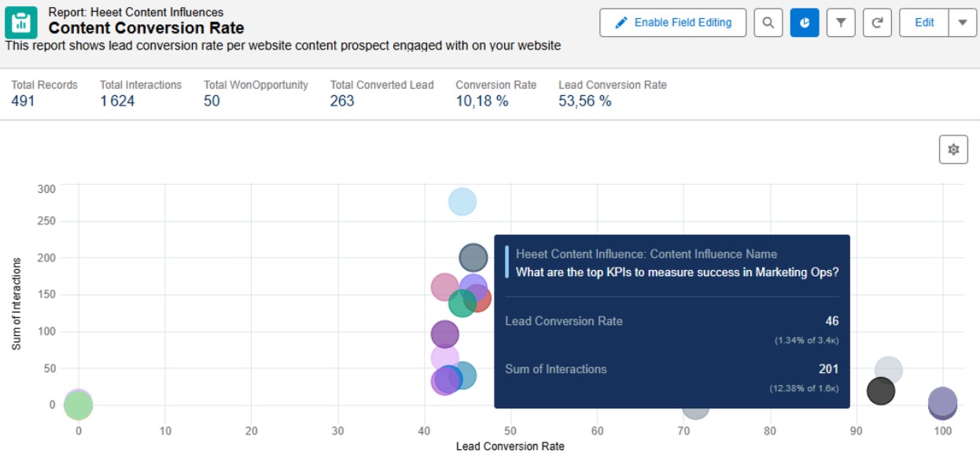Click the Total Interactions value 1 624

click(x=116, y=101)
